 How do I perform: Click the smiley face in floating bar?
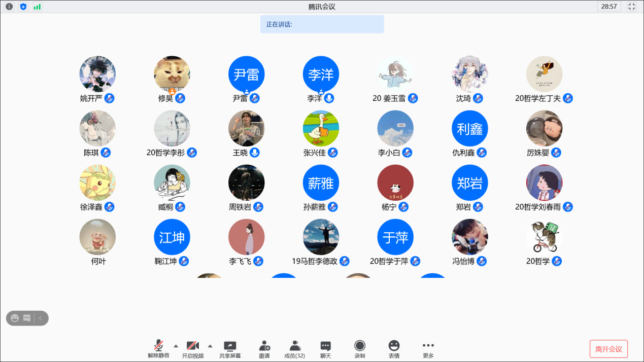[x=15, y=318]
